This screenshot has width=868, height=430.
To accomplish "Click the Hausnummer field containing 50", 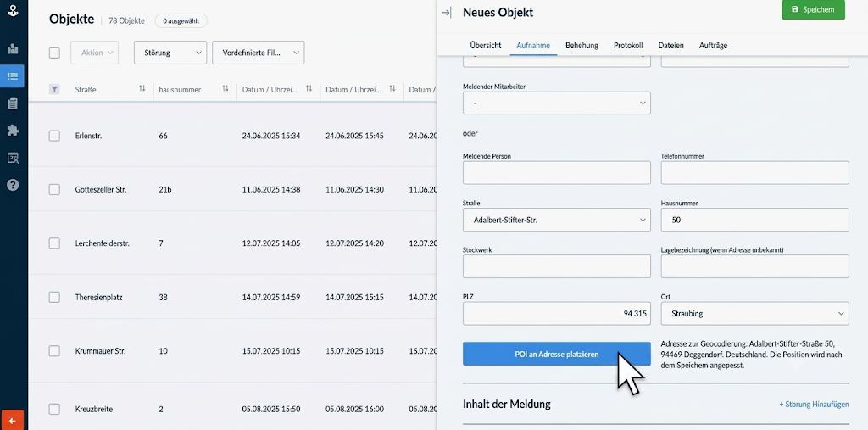I will point(755,220).
